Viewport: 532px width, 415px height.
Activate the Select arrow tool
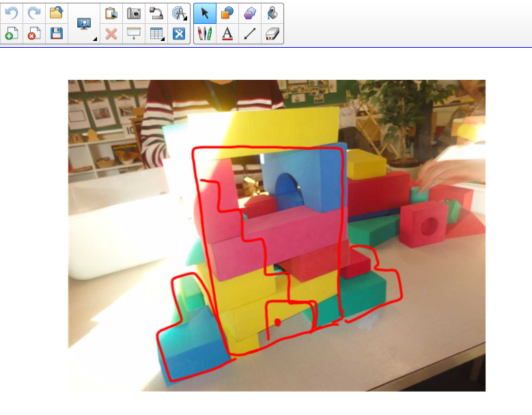coord(205,12)
